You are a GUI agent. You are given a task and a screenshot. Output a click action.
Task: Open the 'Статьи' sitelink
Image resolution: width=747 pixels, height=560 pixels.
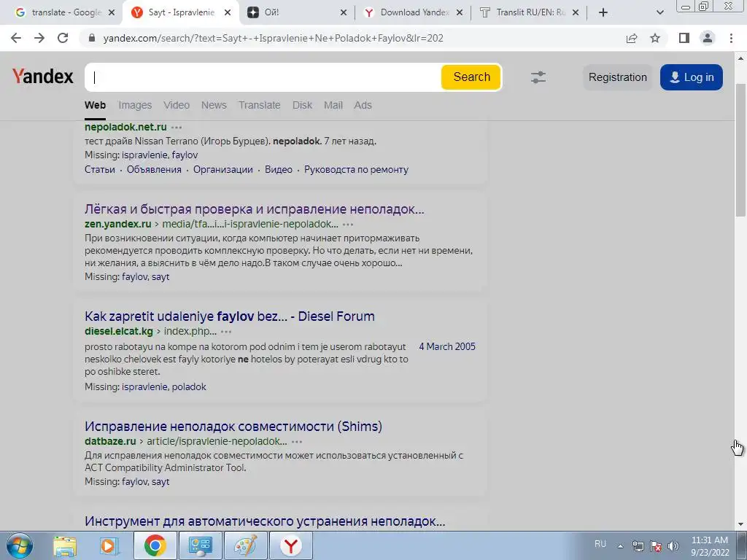[99, 169]
